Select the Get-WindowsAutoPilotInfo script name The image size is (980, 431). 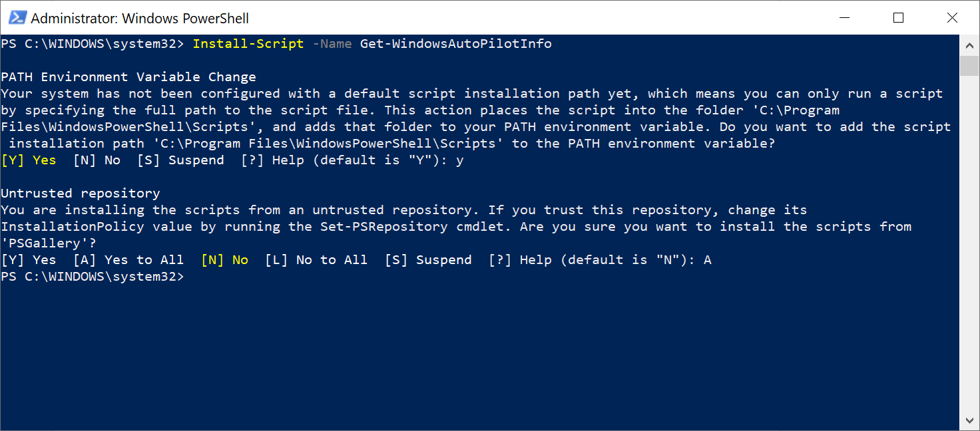(455, 43)
